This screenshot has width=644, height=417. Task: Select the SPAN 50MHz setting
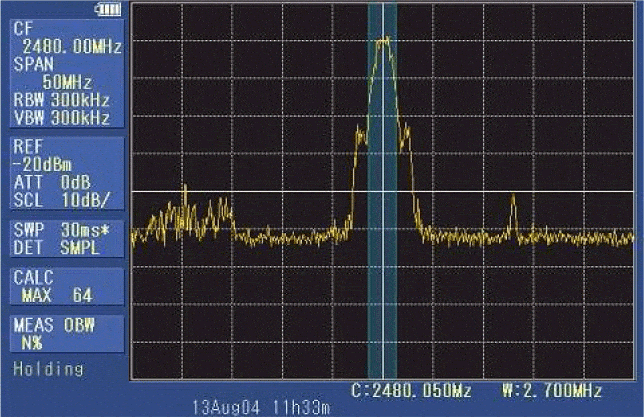pyautogui.click(x=52, y=74)
